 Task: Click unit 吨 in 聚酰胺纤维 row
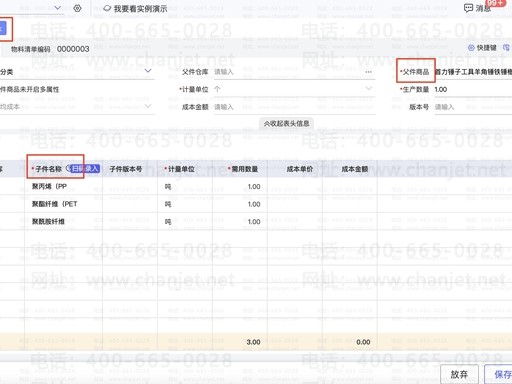(168, 222)
